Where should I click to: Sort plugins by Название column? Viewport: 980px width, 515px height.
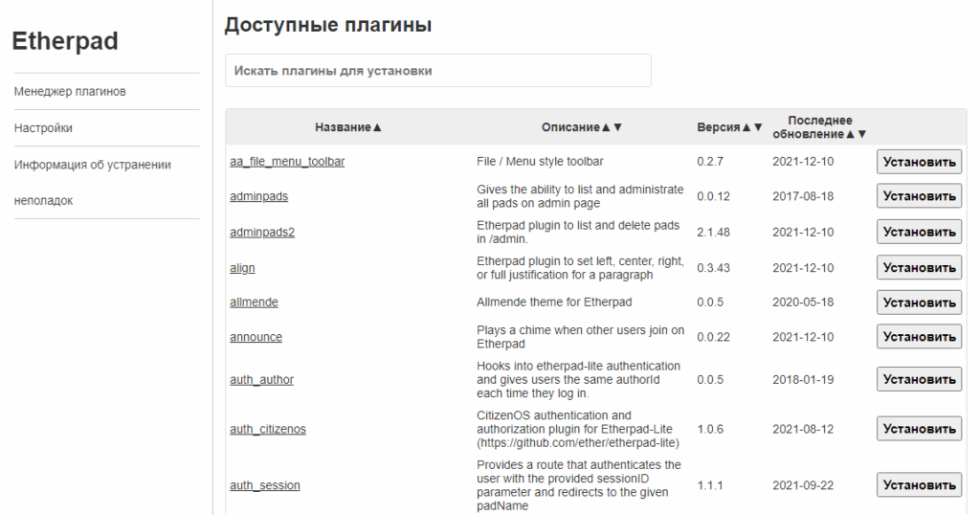[x=348, y=127]
